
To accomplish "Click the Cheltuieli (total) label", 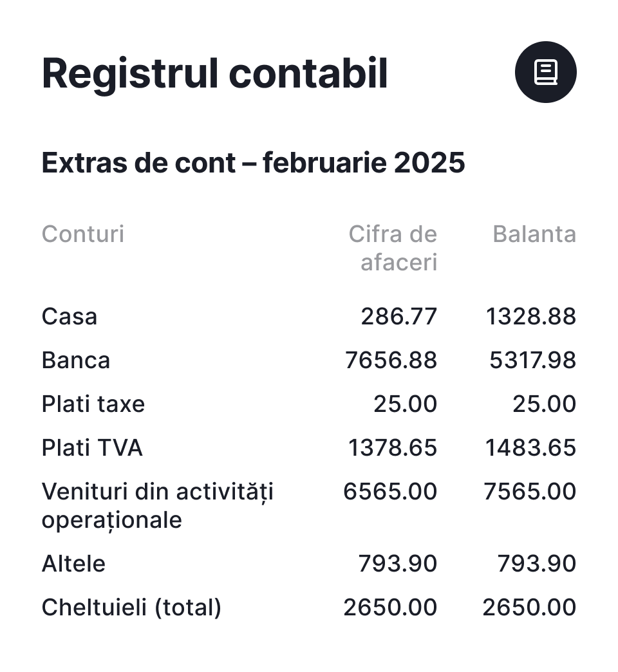I will pos(131,608).
